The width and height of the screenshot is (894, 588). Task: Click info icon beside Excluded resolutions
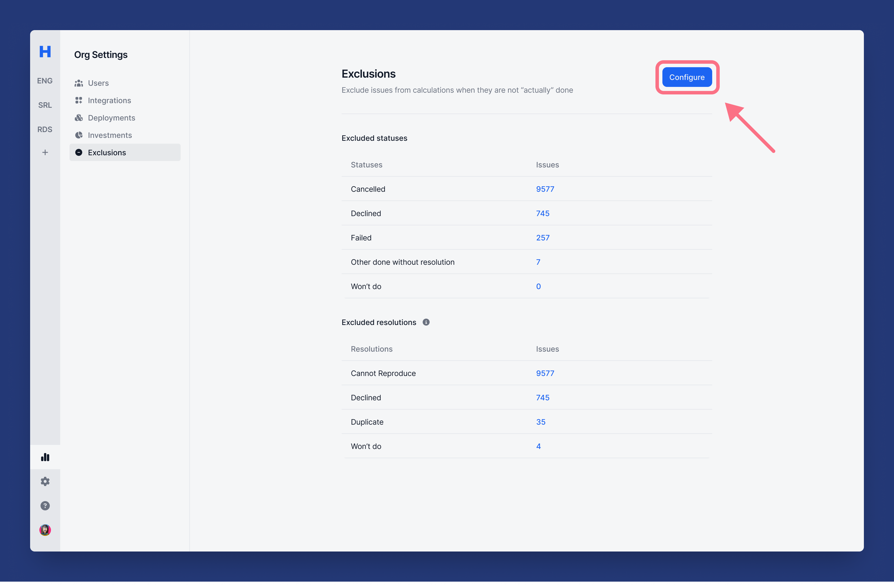[426, 322]
